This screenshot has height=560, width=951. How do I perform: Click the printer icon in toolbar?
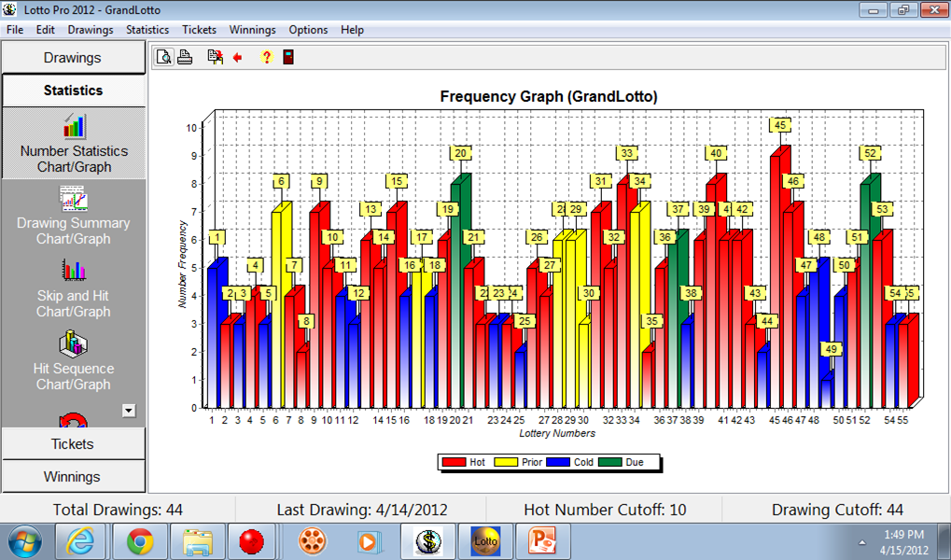pos(185,57)
